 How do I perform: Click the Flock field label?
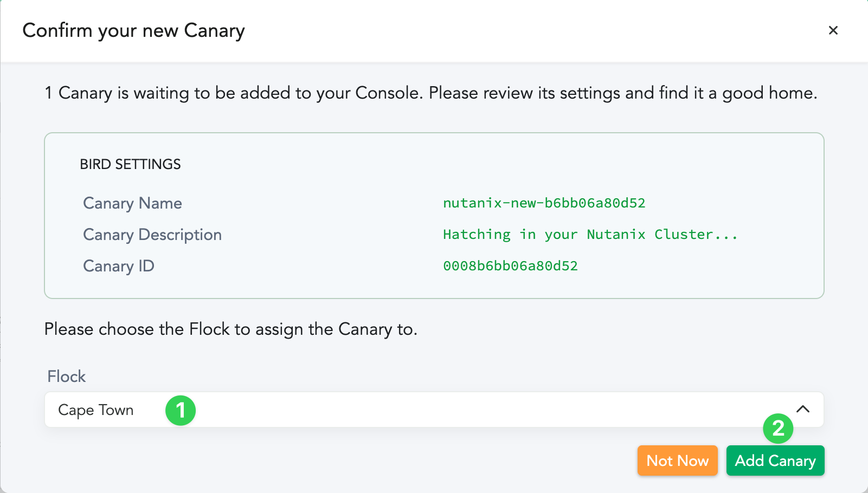click(66, 377)
